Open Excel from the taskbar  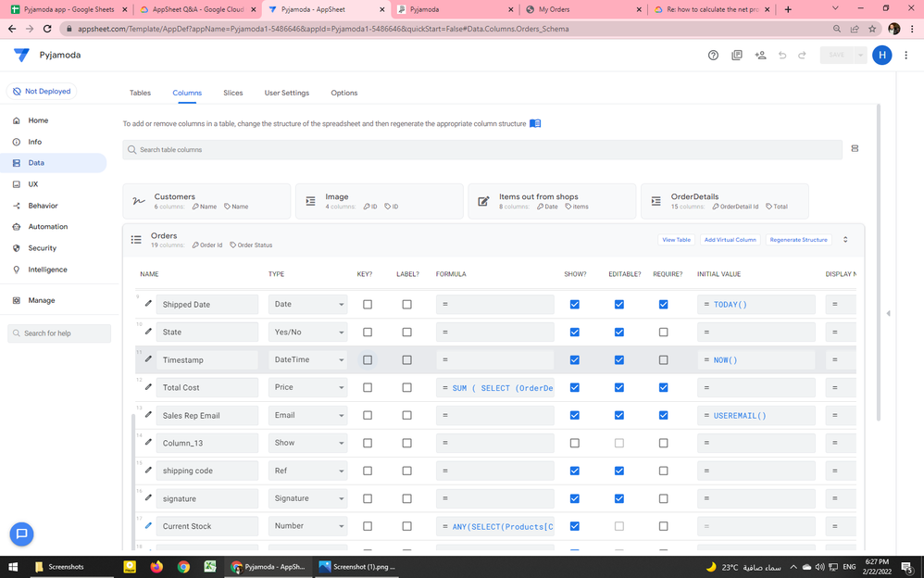pyautogui.click(x=210, y=567)
